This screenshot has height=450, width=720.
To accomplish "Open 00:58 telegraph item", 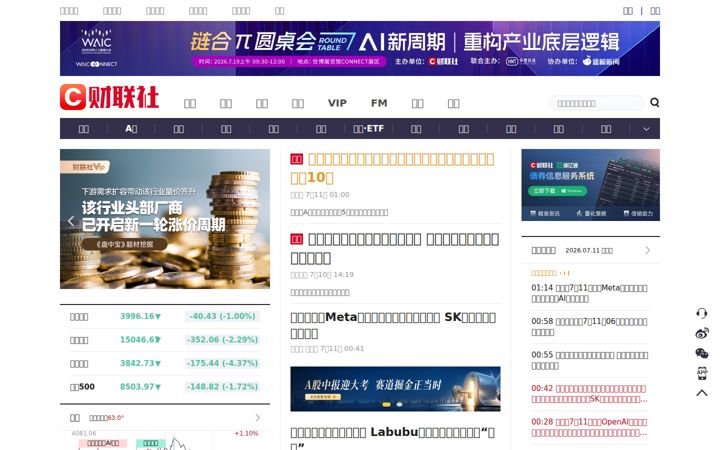I will [589, 326].
